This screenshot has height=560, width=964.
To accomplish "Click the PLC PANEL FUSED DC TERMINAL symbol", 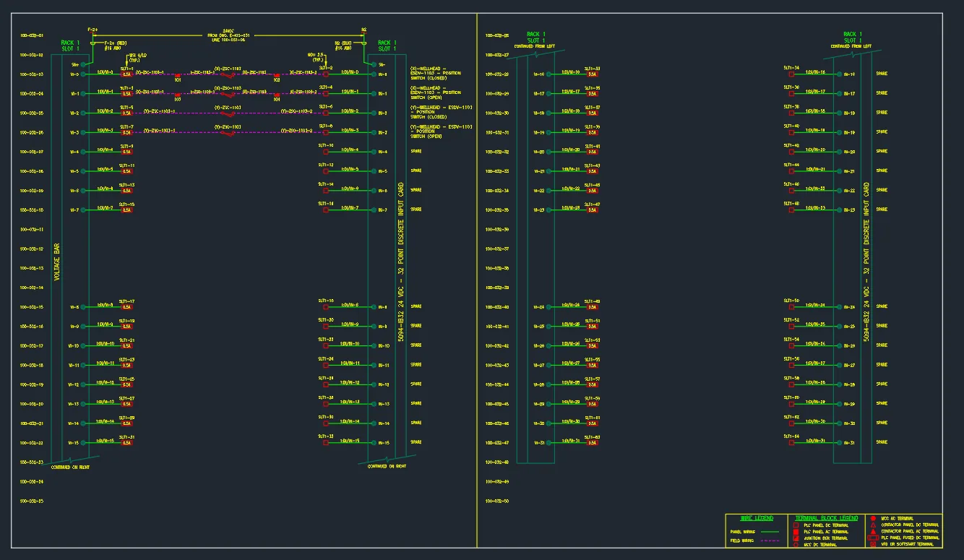I will coord(873,538).
